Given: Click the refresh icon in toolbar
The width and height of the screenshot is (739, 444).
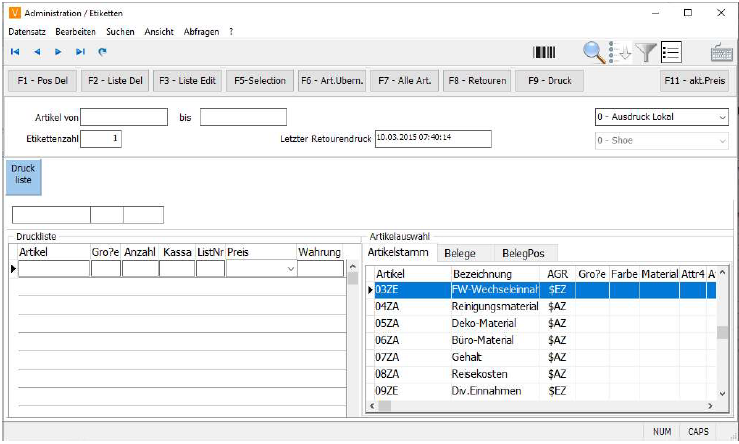Looking at the screenshot, I should coord(102,52).
